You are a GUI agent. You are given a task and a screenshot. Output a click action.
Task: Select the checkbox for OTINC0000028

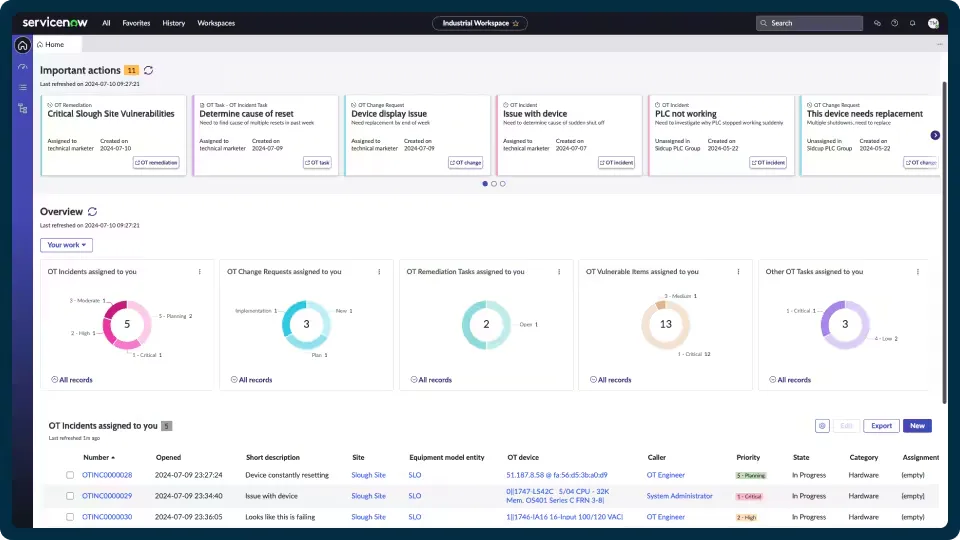pyautogui.click(x=70, y=475)
